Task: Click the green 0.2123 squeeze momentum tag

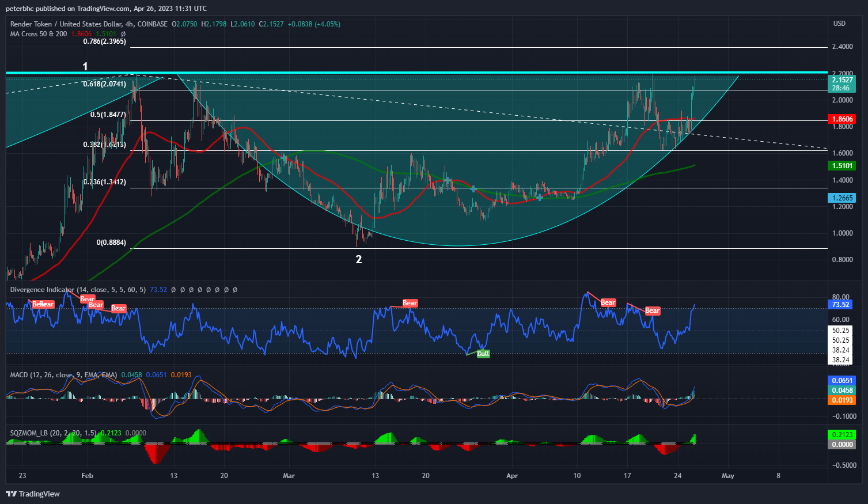Action: pos(842,435)
